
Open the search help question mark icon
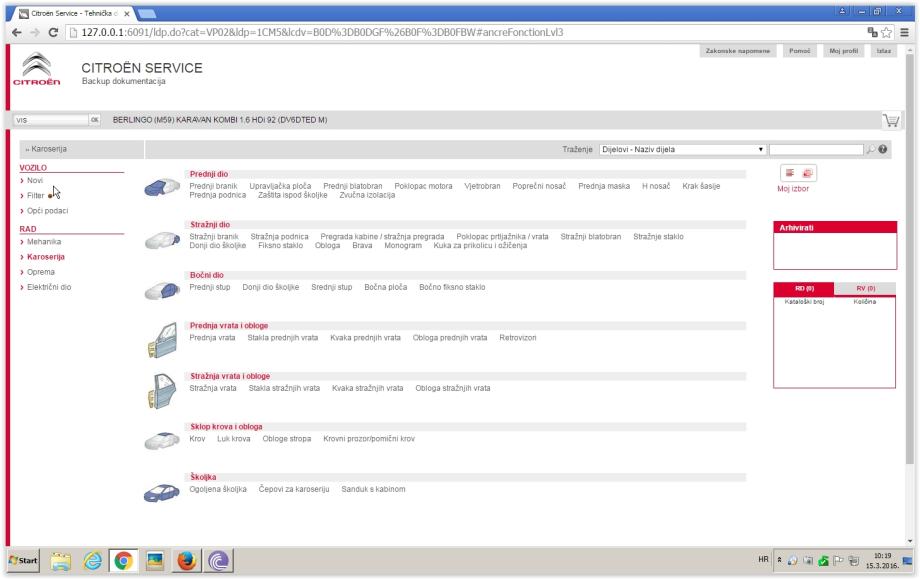click(882, 150)
